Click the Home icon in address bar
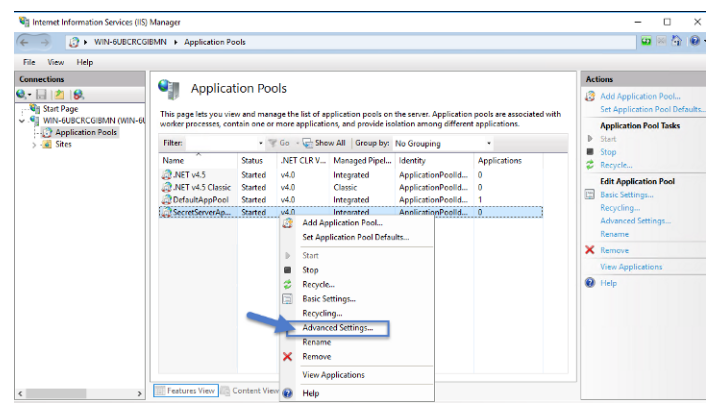The image size is (722, 412). 676,41
